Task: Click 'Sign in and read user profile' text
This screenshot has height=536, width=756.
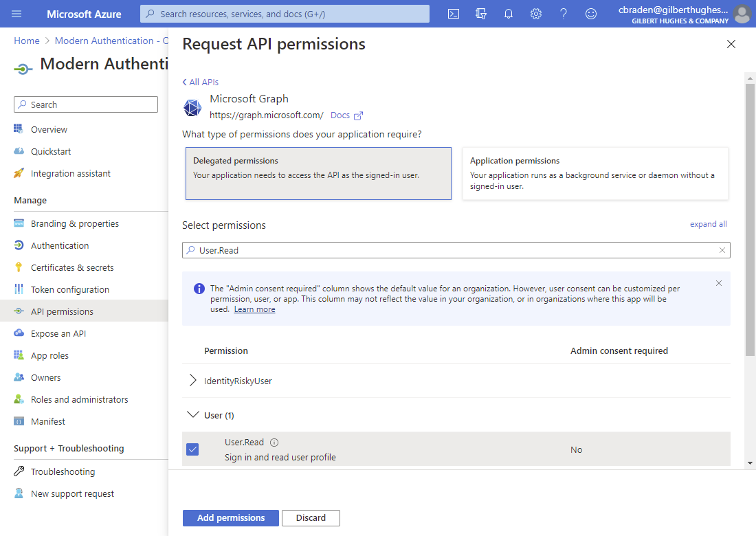Action: (280, 458)
